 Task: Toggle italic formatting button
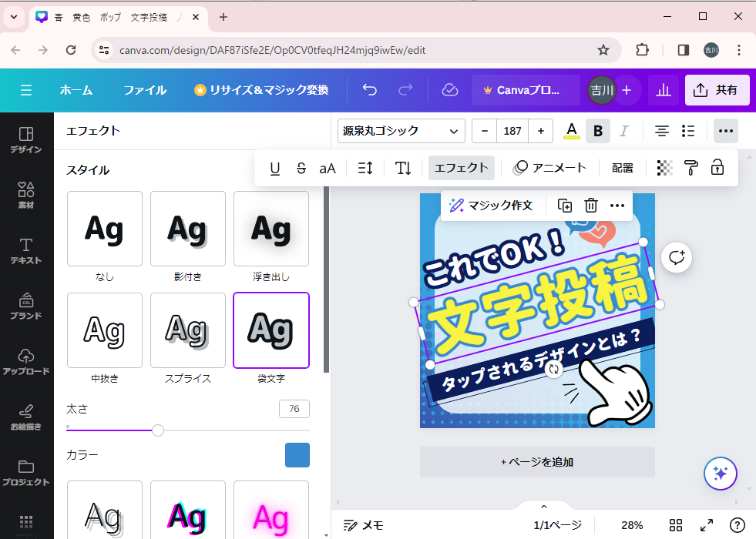pyautogui.click(x=624, y=131)
